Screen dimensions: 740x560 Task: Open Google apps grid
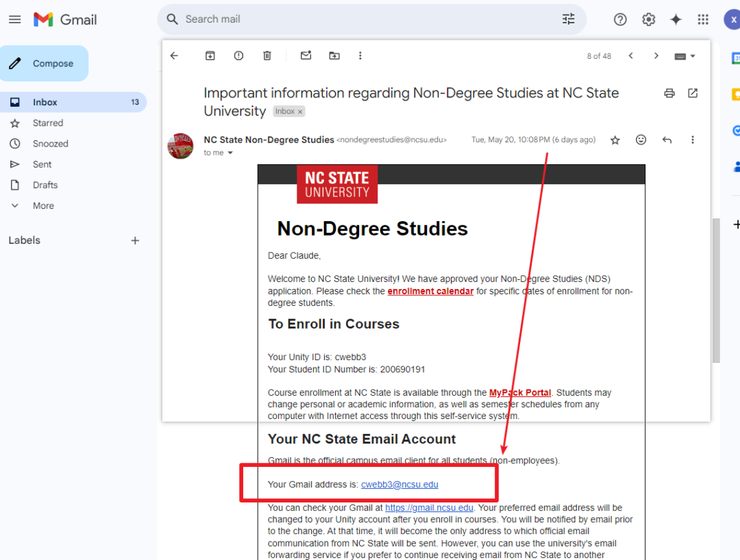pos(703,19)
